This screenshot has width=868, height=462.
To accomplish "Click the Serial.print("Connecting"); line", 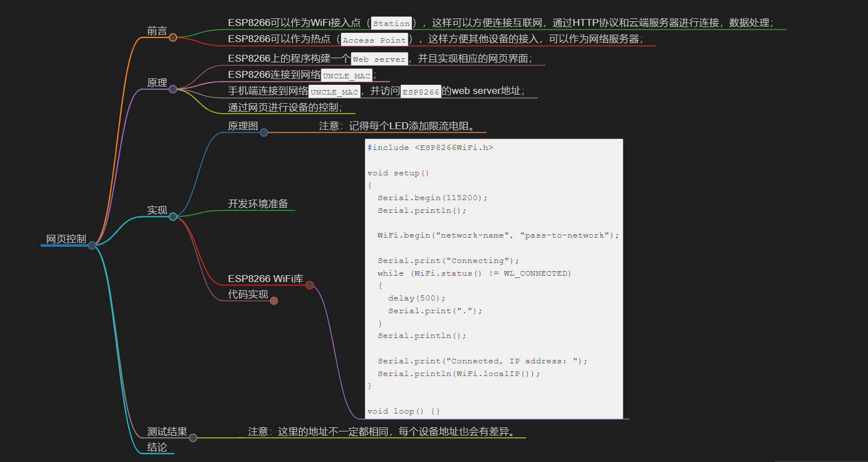I will (x=449, y=261).
